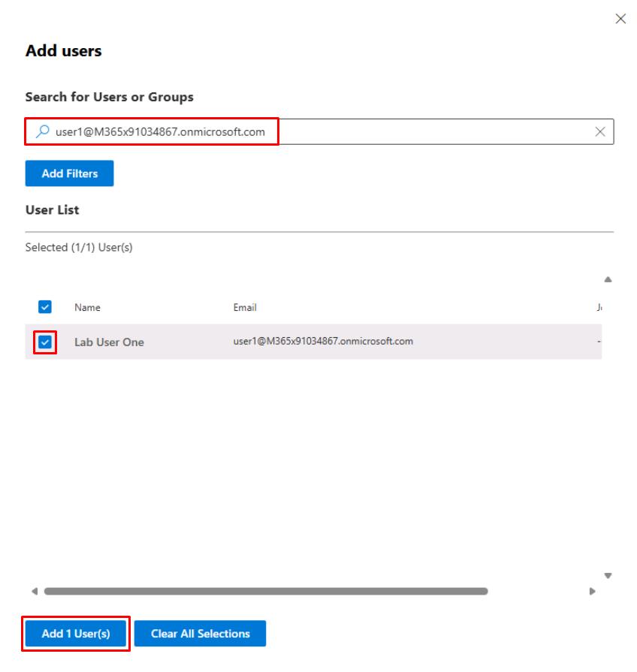Click the scrollbar track right of the thumb
The height and width of the screenshot is (672, 637).
(537, 591)
